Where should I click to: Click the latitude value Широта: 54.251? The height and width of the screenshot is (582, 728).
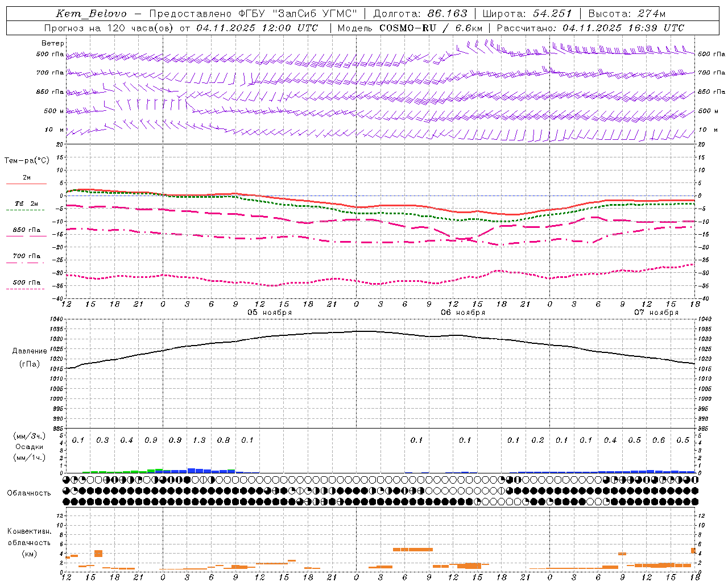pos(527,14)
